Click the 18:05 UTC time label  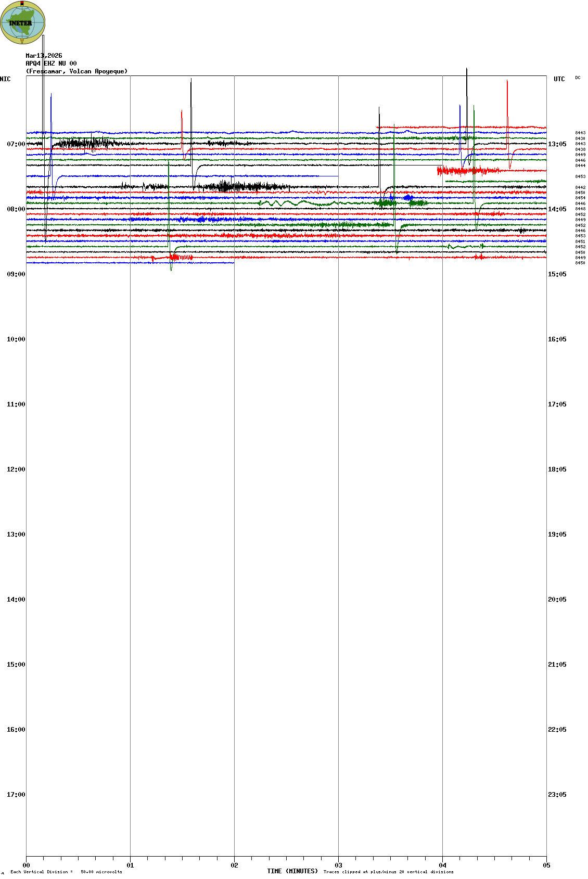point(557,469)
